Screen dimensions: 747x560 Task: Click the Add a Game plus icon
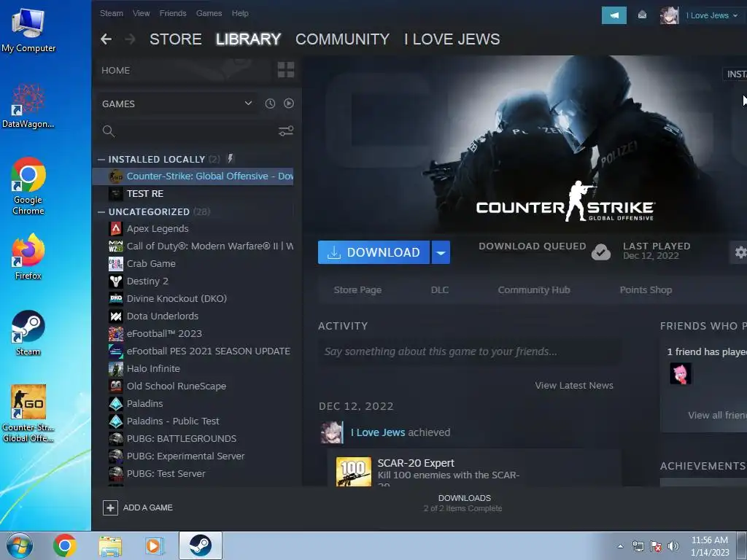coord(110,507)
